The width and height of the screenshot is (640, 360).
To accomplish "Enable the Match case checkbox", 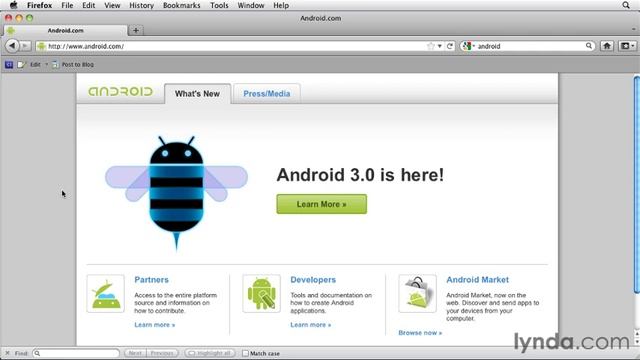I will point(245,353).
